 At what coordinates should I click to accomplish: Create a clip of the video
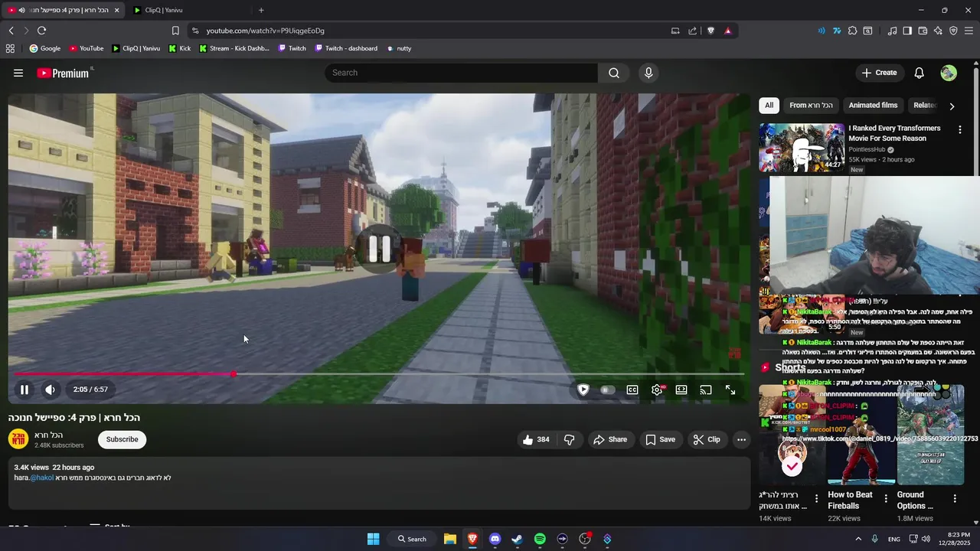[707, 439]
